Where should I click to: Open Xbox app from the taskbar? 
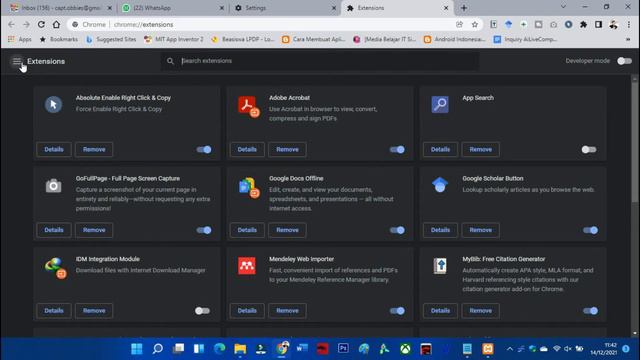[x=405, y=349]
